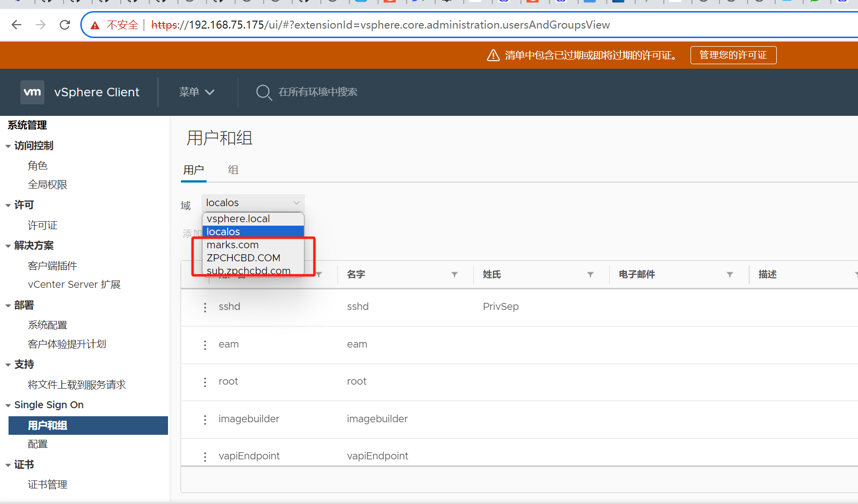Screen dimensions: 858x504
Task: Open 角色 in sidebar
Action: coord(38,165)
